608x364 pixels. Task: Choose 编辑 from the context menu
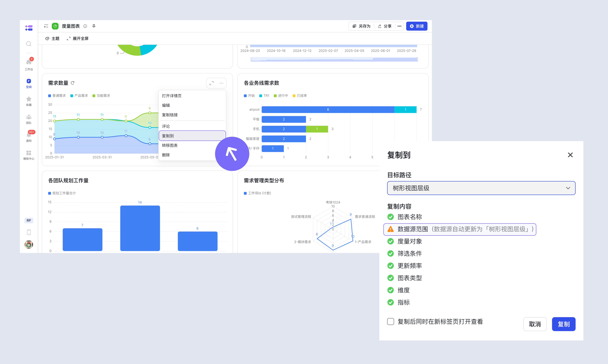pyautogui.click(x=192, y=105)
